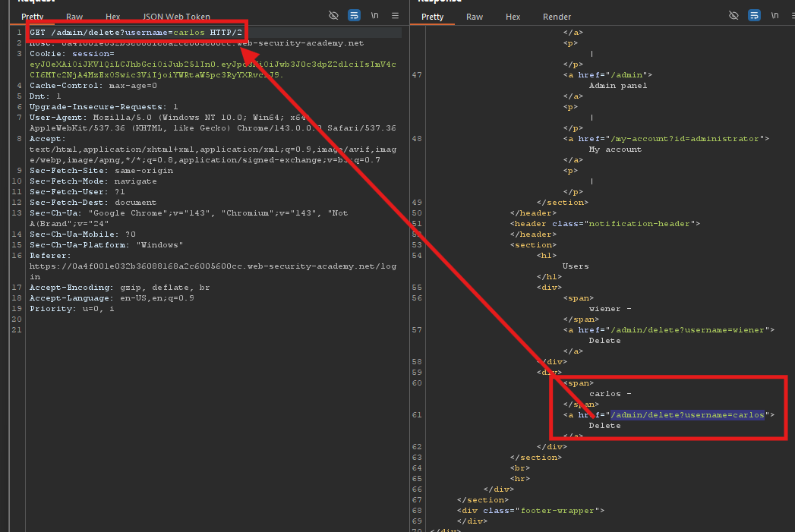
Task: Click the Accept-Language header line
Action: tap(112, 298)
